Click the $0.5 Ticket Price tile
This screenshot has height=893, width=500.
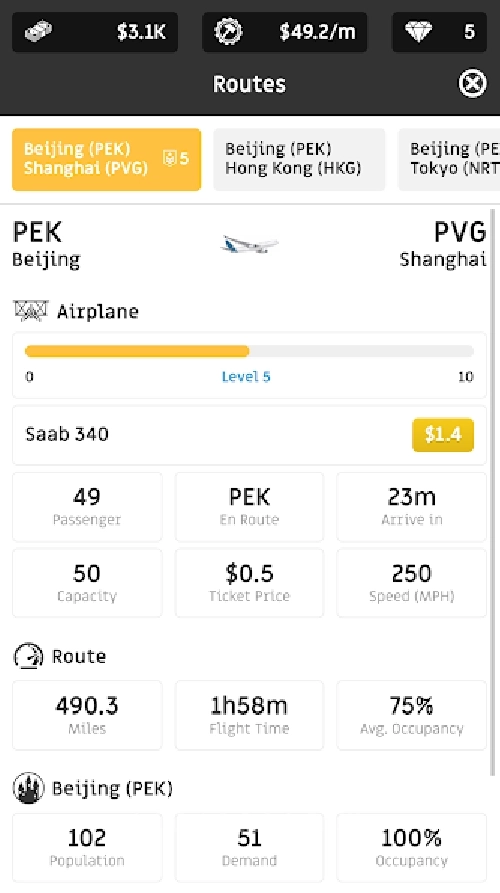249,583
